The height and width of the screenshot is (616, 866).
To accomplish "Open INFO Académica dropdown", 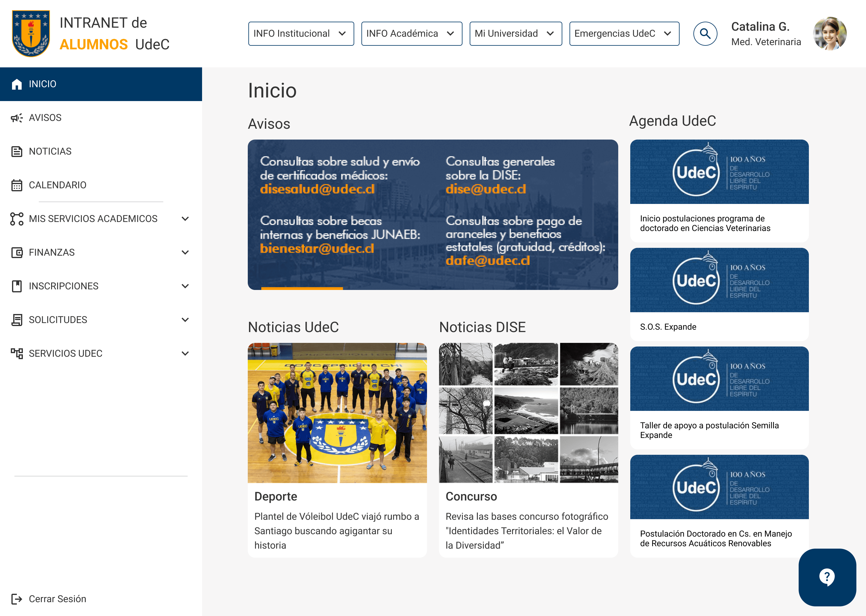I will [x=411, y=34].
